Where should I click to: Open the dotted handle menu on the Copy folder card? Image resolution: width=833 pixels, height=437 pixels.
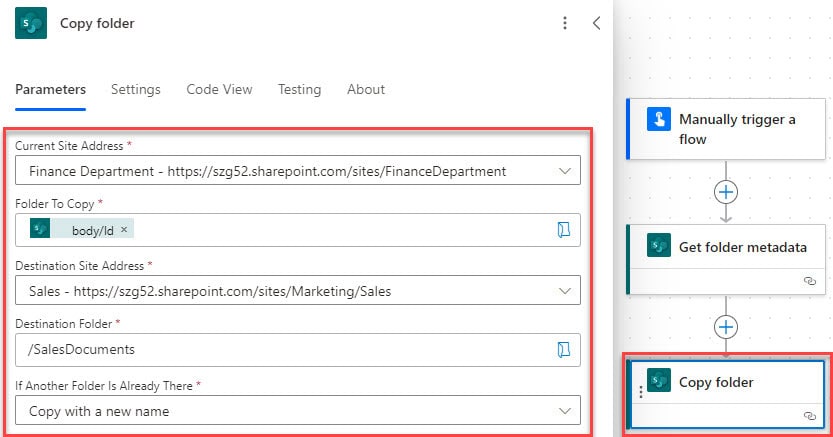[641, 392]
